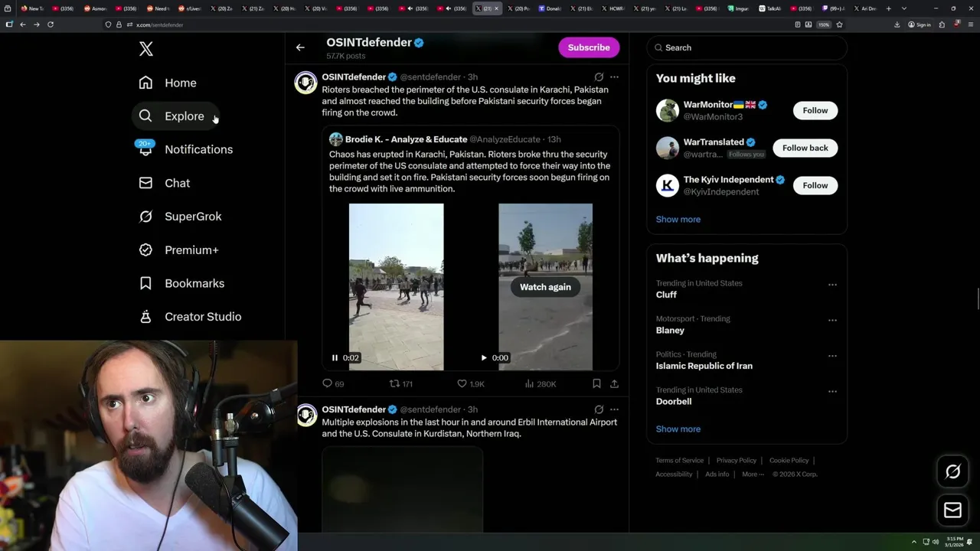Open Premium+ in the sidebar
The height and width of the screenshot is (551, 980).
click(178, 250)
